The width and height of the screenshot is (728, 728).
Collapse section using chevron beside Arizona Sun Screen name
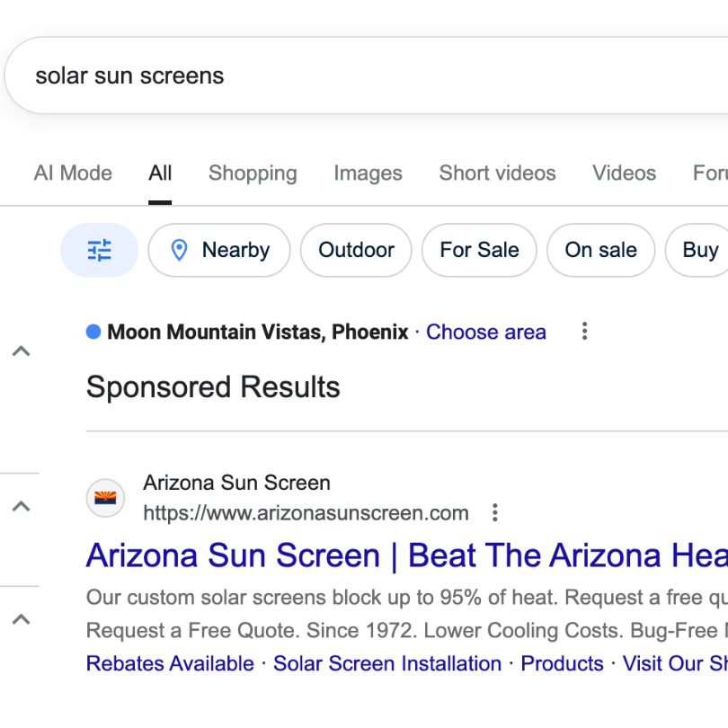(21, 506)
